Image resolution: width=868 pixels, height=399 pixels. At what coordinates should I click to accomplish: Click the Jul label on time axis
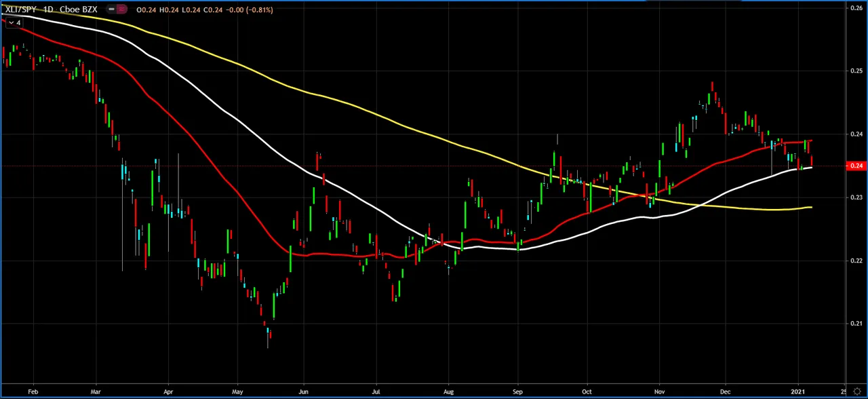pos(376,392)
